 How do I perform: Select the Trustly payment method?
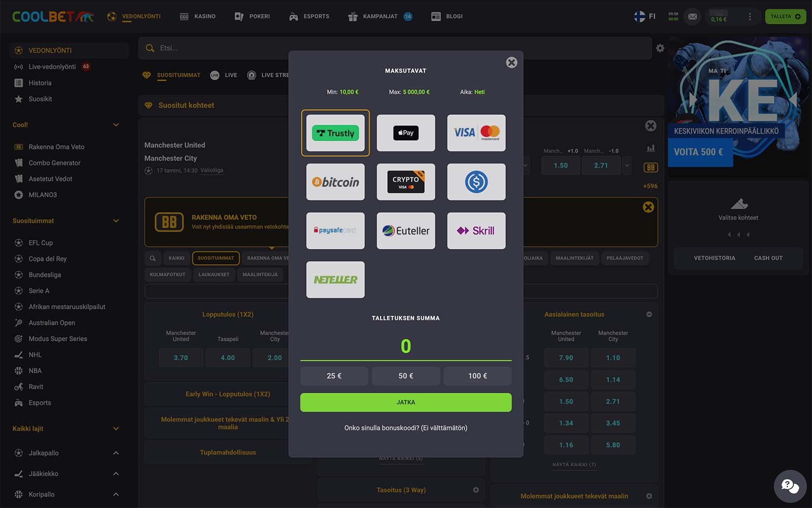coord(335,133)
